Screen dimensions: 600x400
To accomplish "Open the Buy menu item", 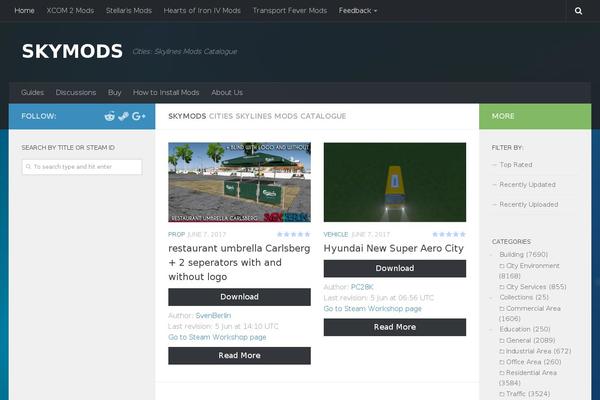I will [114, 93].
